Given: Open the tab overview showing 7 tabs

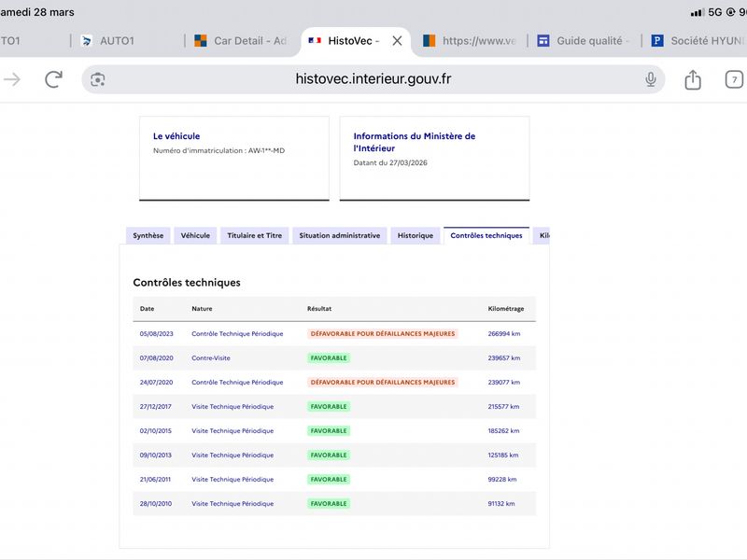Looking at the screenshot, I should tap(734, 79).
